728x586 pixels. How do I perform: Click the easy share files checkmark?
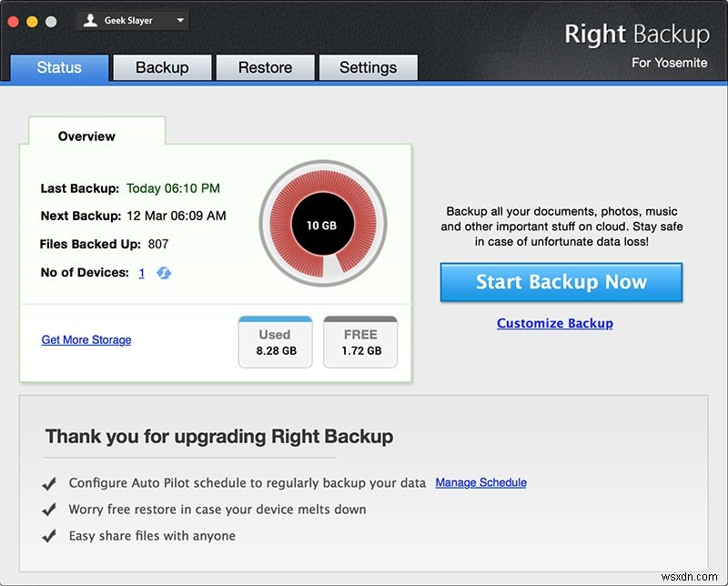(51, 536)
